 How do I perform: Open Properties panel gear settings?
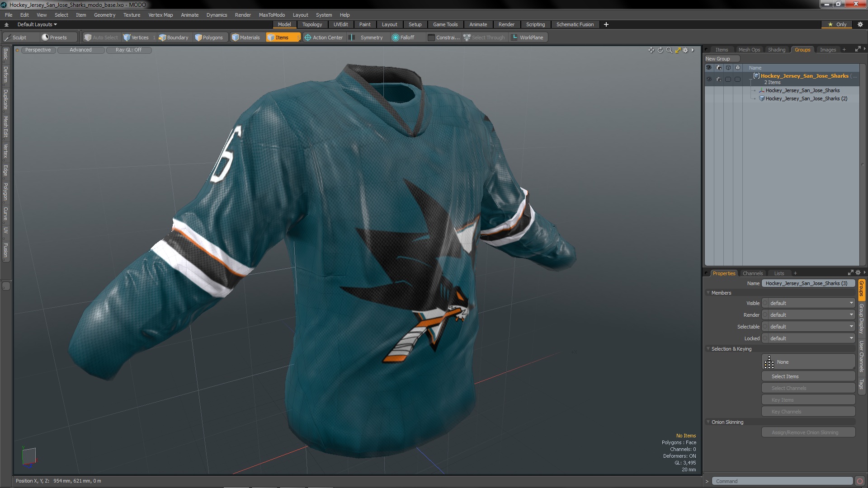pyautogui.click(x=858, y=273)
